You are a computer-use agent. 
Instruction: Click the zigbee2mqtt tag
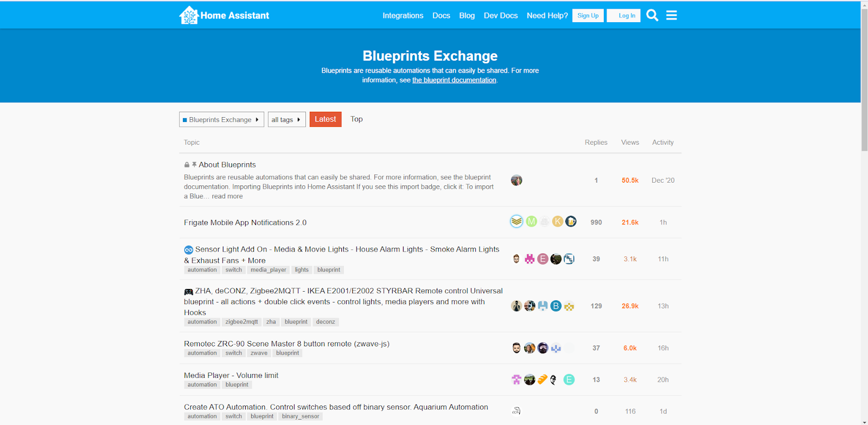click(241, 322)
